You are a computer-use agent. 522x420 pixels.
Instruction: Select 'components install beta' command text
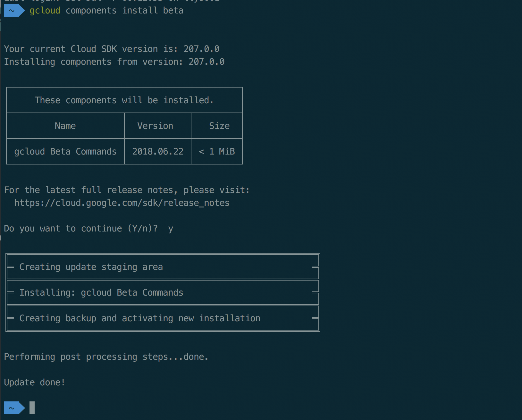tap(124, 11)
